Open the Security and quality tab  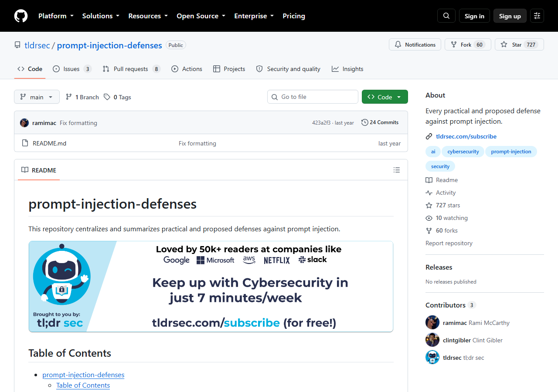click(x=288, y=69)
